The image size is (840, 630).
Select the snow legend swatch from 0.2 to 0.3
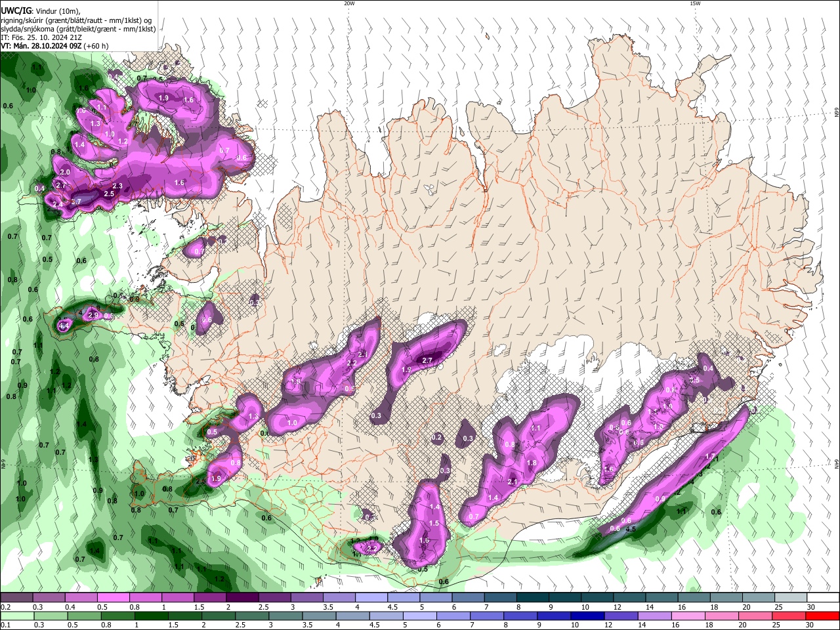tap(16, 598)
